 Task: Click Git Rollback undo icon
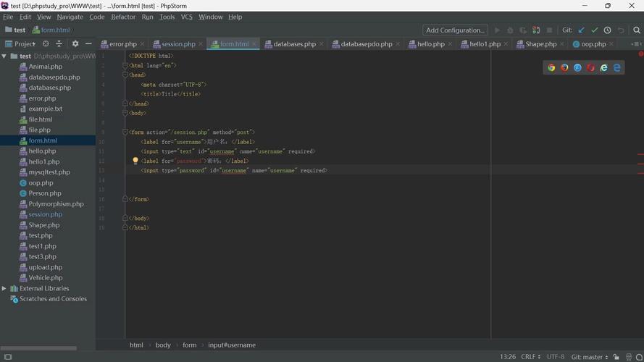tap(621, 30)
